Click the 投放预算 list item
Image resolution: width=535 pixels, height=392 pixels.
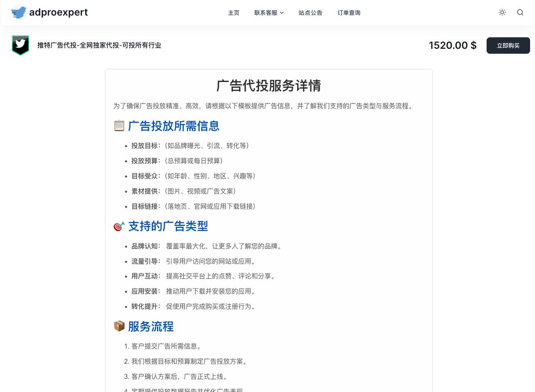[177, 161]
